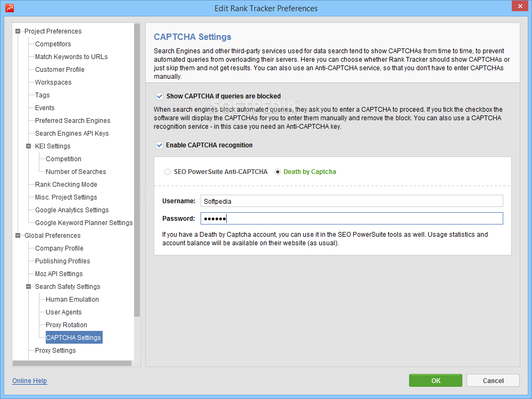Select SEO PowerSuite Anti-CAPTCHA radio option

pyautogui.click(x=167, y=172)
